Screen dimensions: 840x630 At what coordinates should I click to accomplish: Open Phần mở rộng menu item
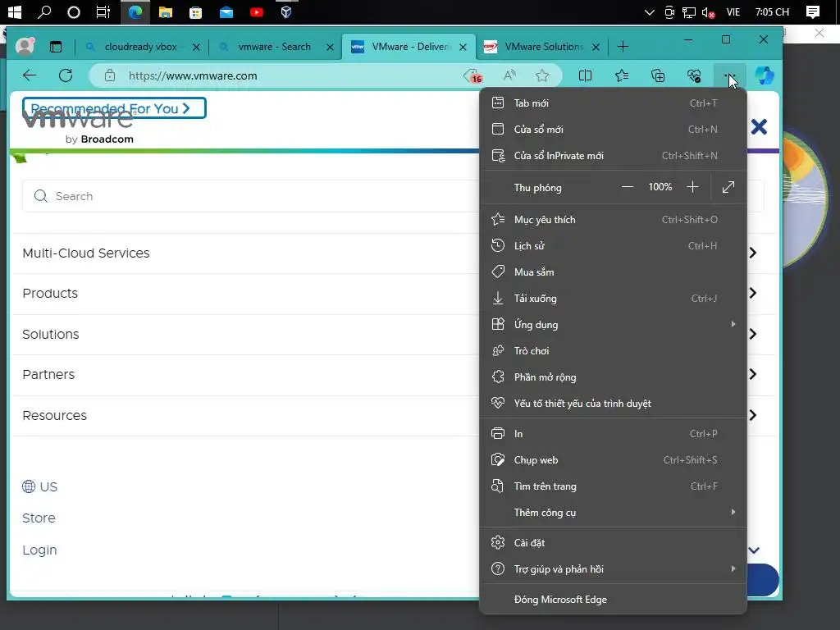613,377
